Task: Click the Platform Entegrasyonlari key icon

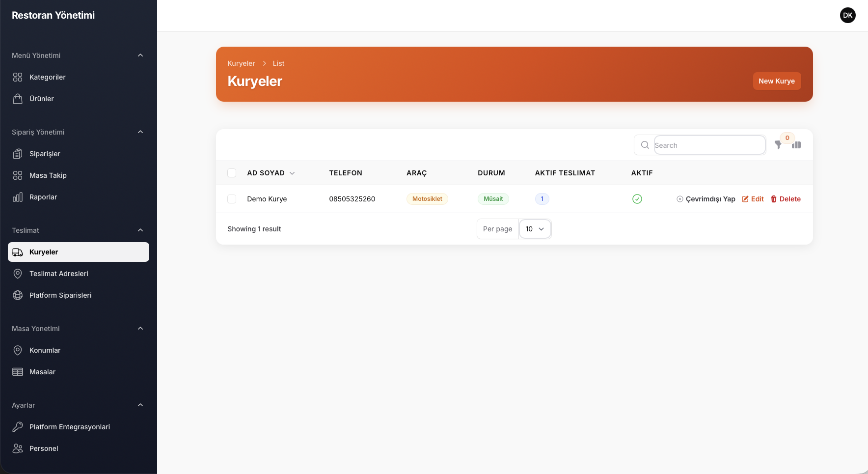Action: point(18,427)
